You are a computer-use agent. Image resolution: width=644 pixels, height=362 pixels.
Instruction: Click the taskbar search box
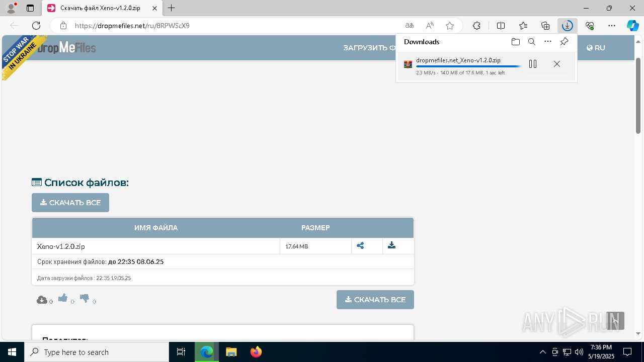97,352
